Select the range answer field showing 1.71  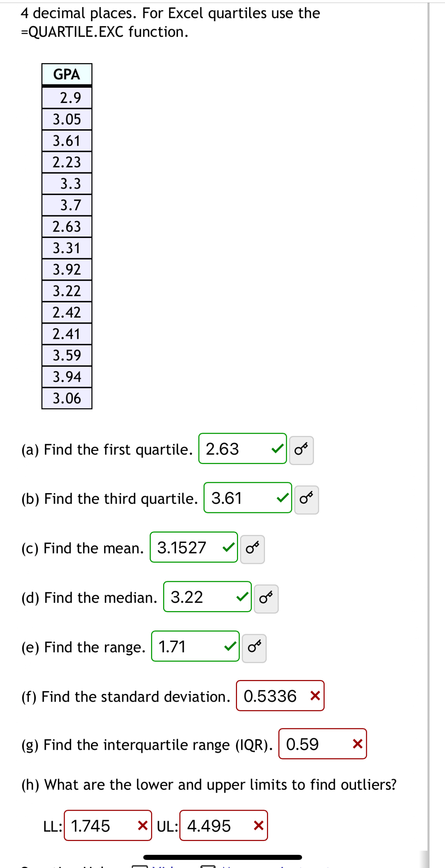[x=195, y=647]
